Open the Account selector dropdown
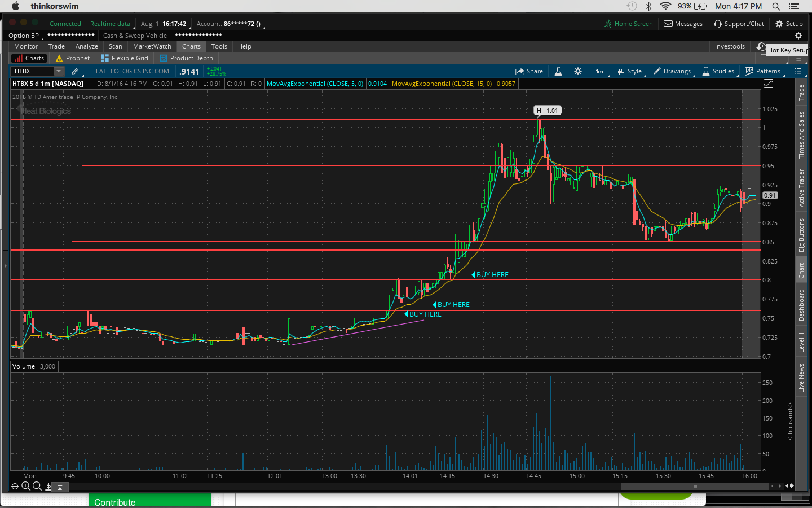Screen dimensions: 812x508 pyautogui.click(x=230, y=24)
